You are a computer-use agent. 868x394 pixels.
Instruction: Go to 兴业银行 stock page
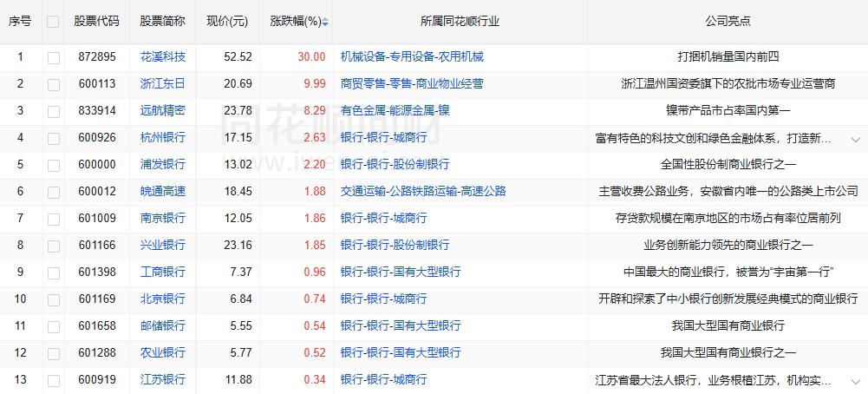[x=163, y=245]
